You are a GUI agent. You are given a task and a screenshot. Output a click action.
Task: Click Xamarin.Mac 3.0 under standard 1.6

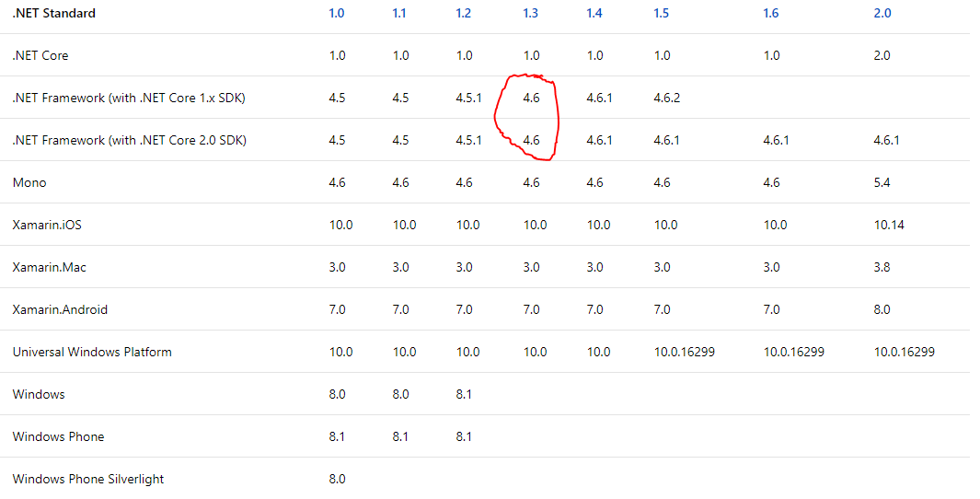point(771,268)
